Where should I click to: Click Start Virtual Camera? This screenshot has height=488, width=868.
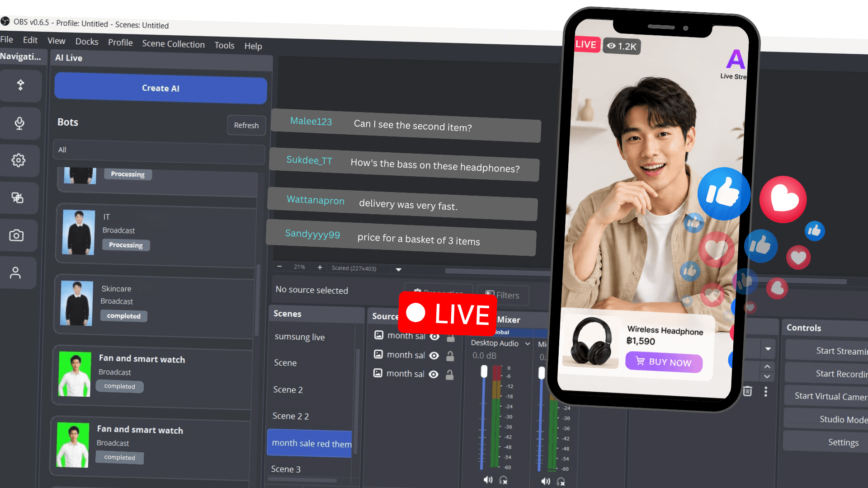(x=826, y=396)
